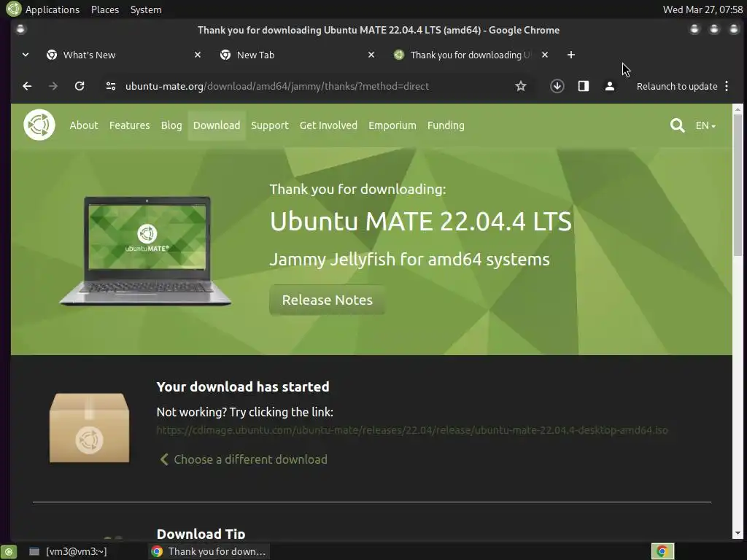
Task: Close the Thank you for downloading tab
Action: 545,55
